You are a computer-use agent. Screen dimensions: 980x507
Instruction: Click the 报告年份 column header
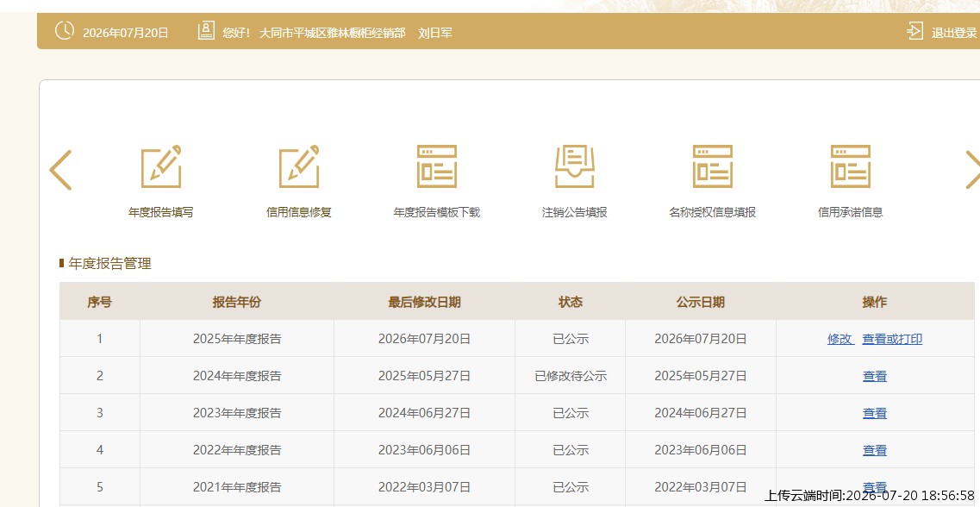(x=237, y=303)
